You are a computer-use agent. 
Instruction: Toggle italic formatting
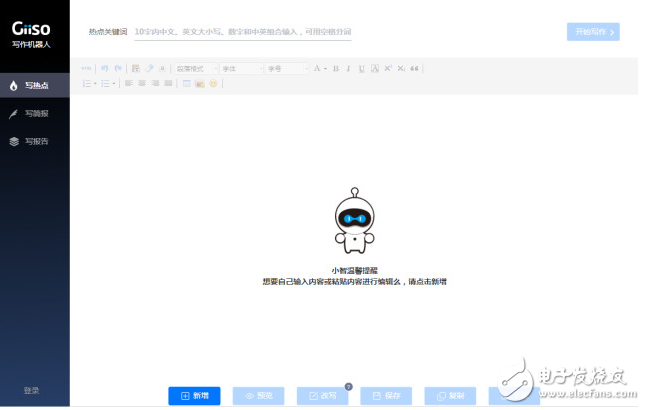pyautogui.click(x=348, y=68)
